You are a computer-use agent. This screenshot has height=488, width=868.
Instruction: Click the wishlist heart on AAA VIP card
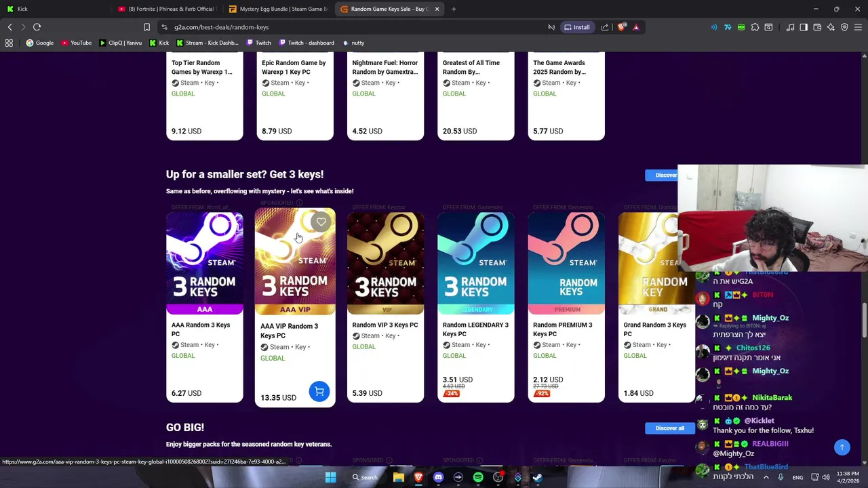click(x=321, y=222)
